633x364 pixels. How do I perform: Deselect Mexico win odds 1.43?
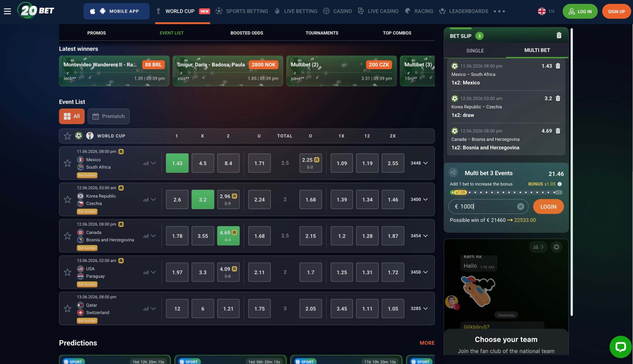(x=177, y=163)
